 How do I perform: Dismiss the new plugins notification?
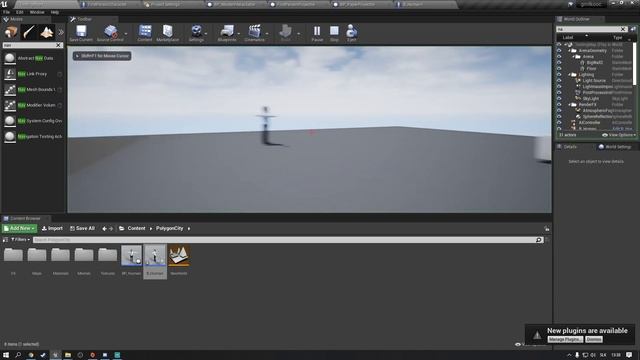pyautogui.click(x=593, y=340)
